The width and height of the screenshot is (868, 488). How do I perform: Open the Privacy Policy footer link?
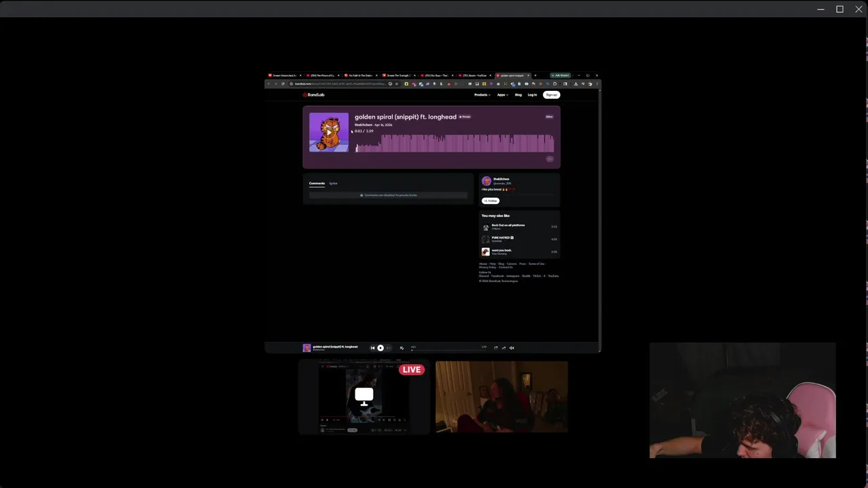488,267
